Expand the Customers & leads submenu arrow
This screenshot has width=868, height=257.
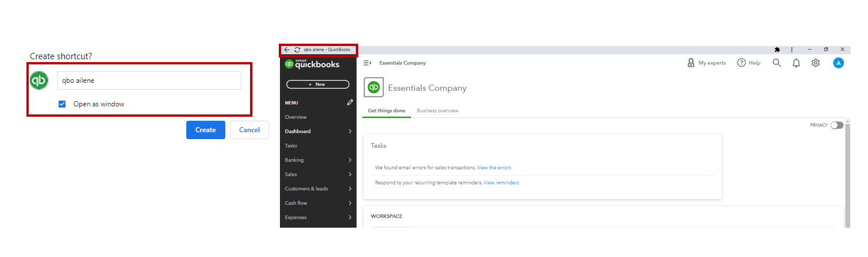350,189
